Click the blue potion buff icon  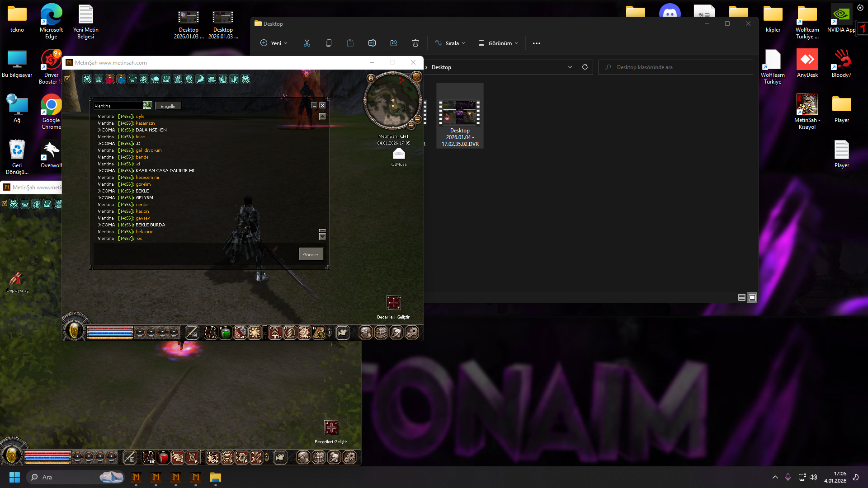pos(121,80)
